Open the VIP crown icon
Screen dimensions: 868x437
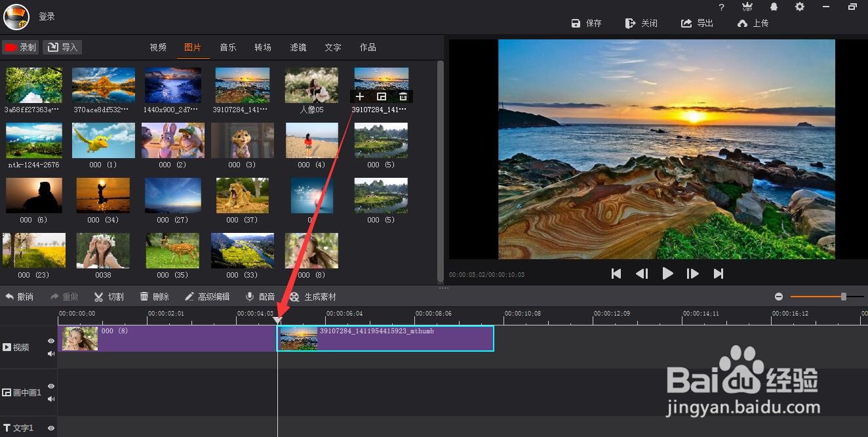(747, 7)
